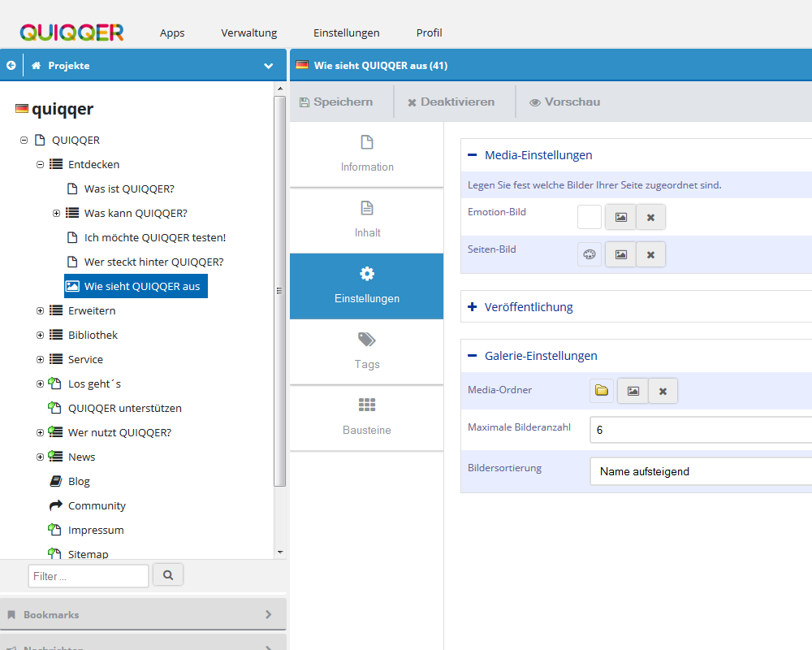Collapse the Entdecken tree node
The height and width of the screenshot is (650, 812).
tap(40, 164)
